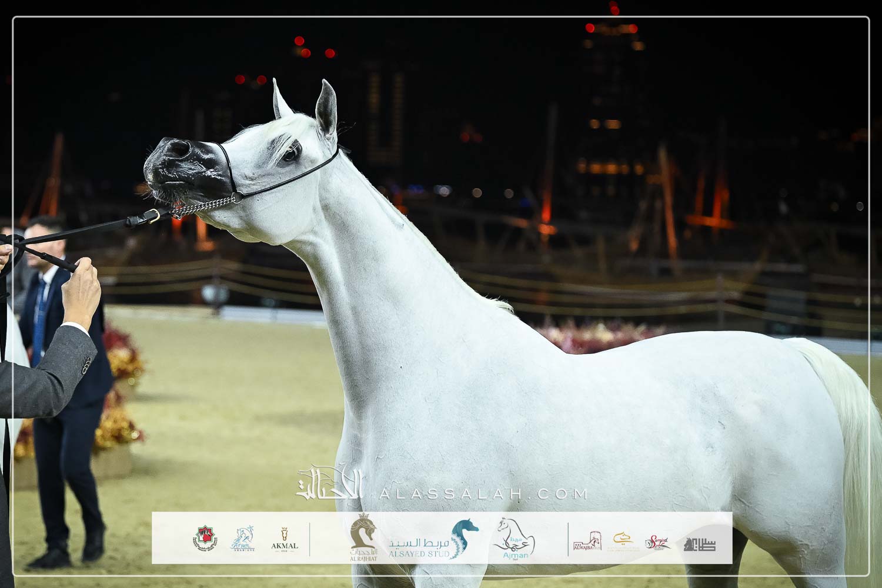This screenshot has height=588, width=882.
Task: Click the Ajman Stud horse logo
Action: [x=513, y=538]
